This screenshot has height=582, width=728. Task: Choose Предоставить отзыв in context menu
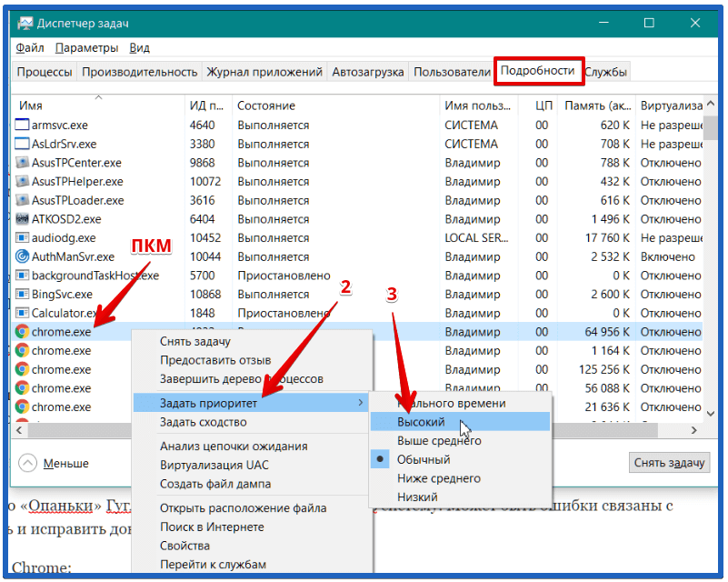pyautogui.click(x=253, y=360)
